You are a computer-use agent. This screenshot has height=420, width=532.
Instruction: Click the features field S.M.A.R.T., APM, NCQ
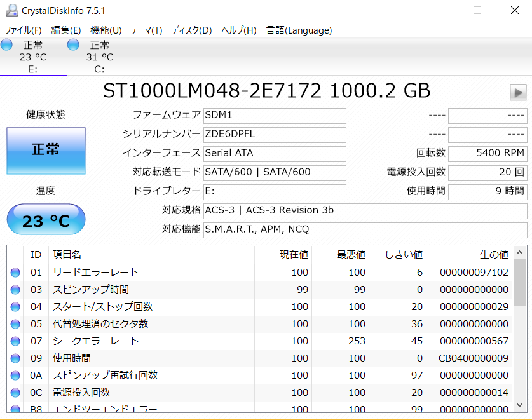coord(365,230)
